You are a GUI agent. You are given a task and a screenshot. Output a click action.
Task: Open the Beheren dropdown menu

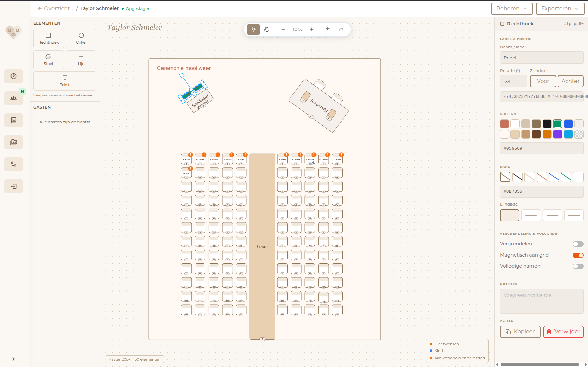point(512,9)
